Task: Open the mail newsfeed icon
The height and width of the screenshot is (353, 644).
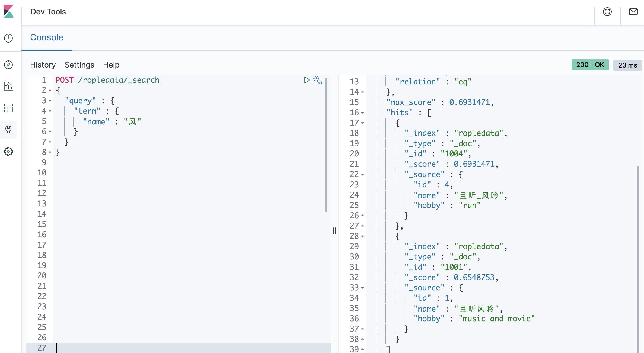Action: (633, 12)
